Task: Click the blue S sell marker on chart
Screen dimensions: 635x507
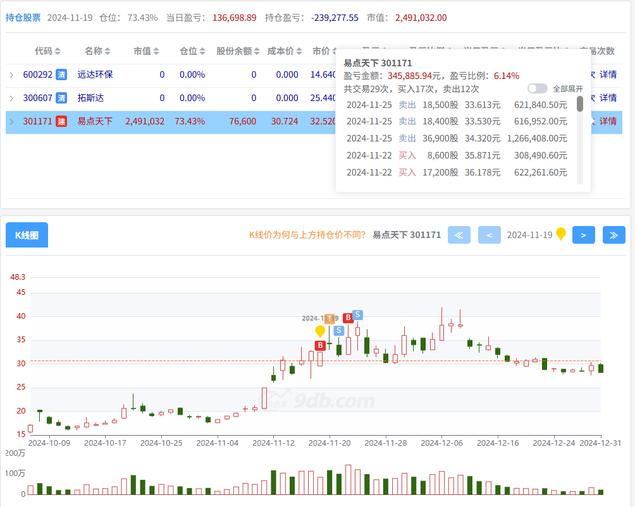Action: [357, 314]
